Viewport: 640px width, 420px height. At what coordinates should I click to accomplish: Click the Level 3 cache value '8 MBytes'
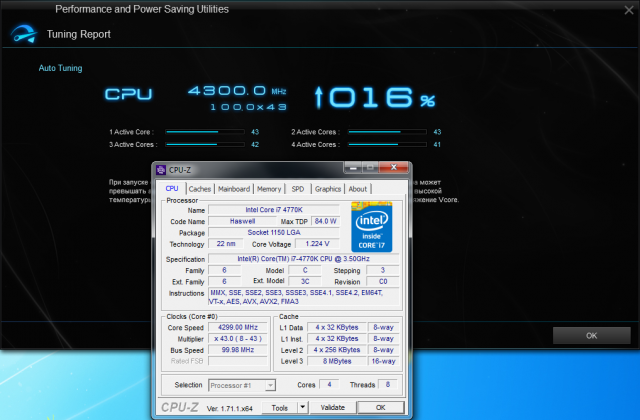click(x=337, y=361)
